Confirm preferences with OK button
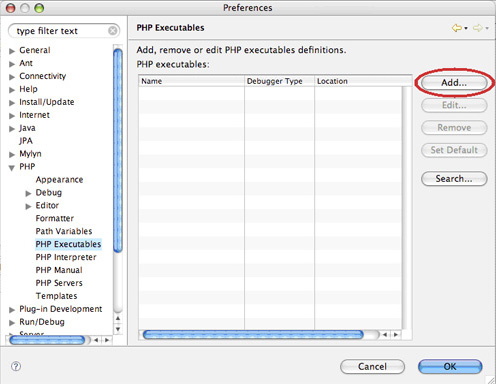The image size is (496, 384). (450, 367)
